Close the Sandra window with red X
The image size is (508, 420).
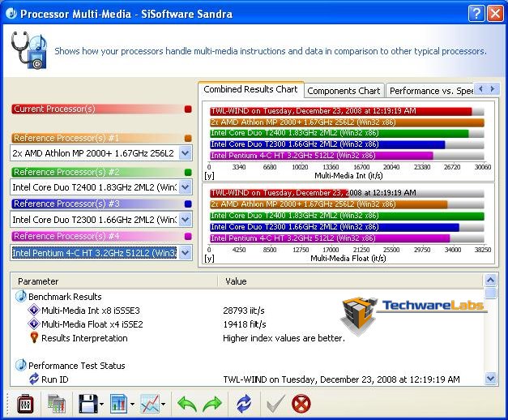click(x=495, y=14)
